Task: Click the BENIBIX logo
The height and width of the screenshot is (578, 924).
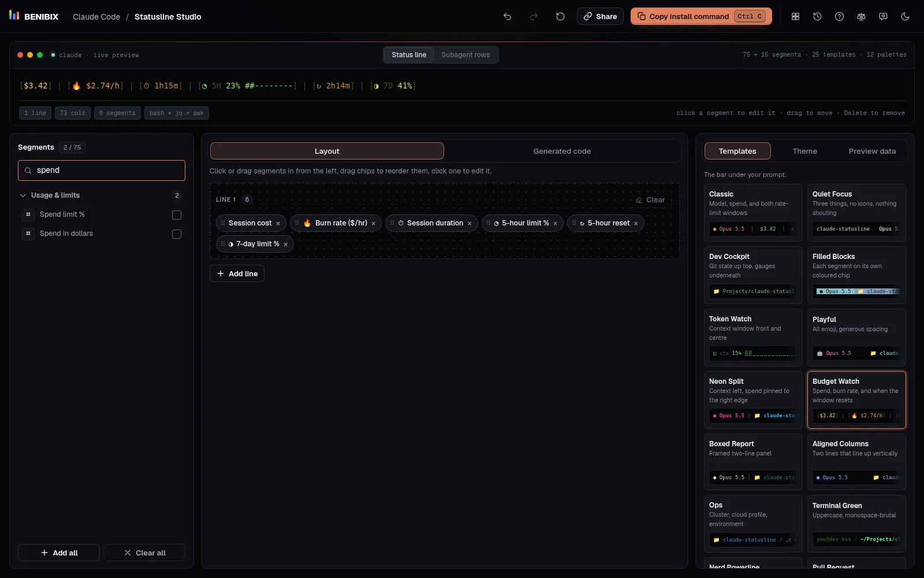Action: (x=33, y=16)
